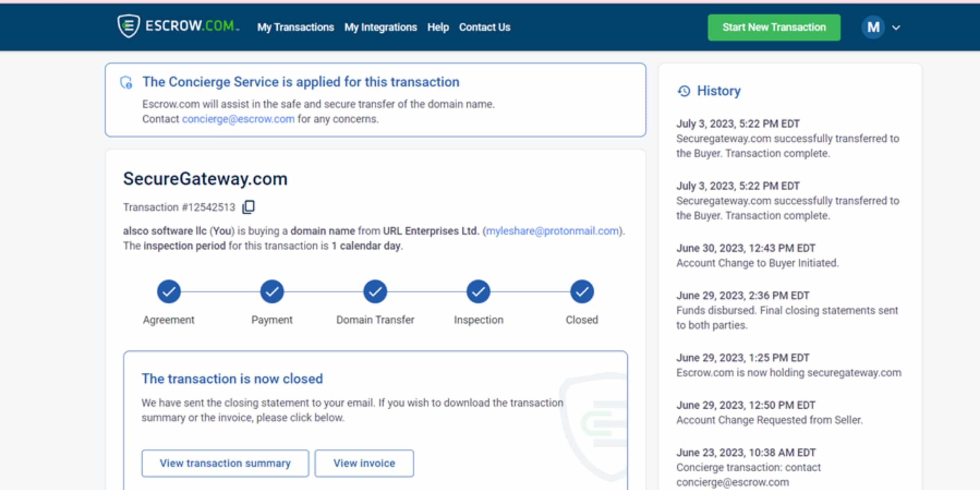This screenshot has width=980, height=490.
Task: Click Start New Transaction green button
Action: pos(773,27)
